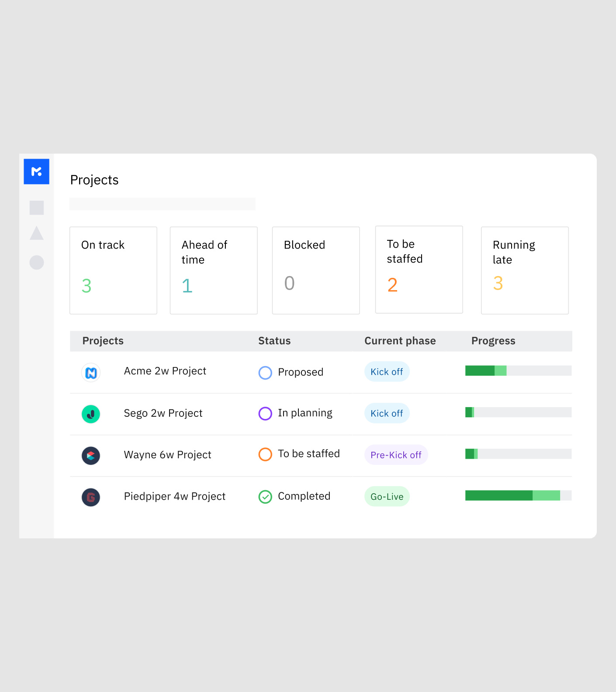Open the Running late summary card
This screenshot has height=692, width=616.
pyautogui.click(x=525, y=270)
